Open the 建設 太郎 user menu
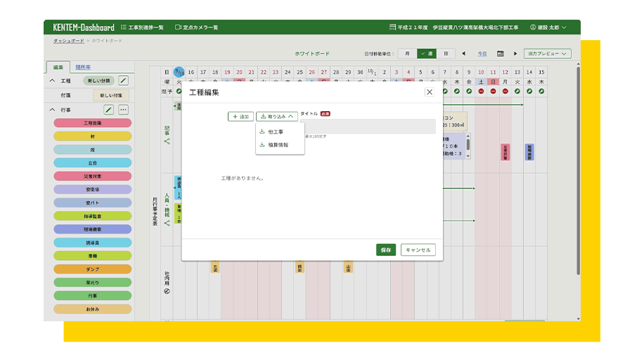This screenshot has height=362, width=644. (548, 27)
